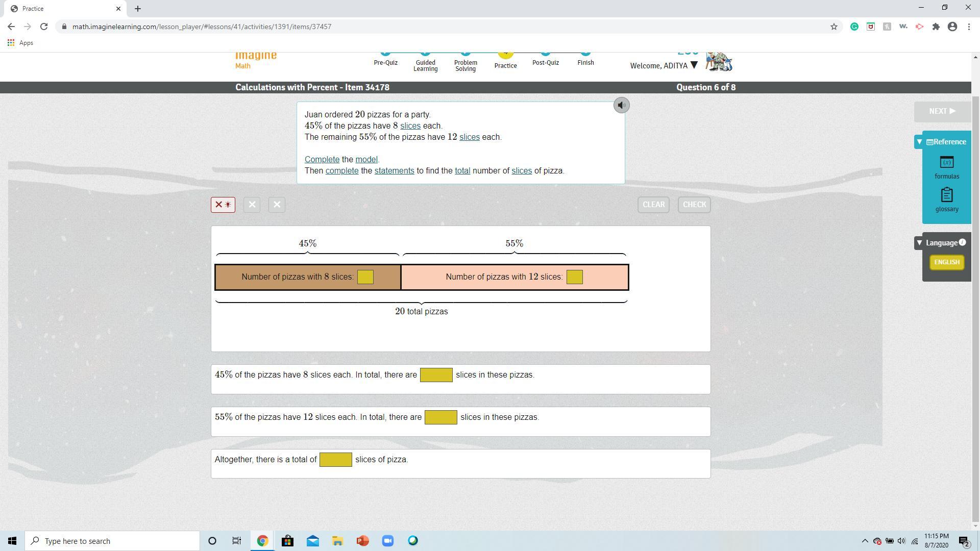
Task: Bookmark this page with star icon
Action: click(834, 27)
